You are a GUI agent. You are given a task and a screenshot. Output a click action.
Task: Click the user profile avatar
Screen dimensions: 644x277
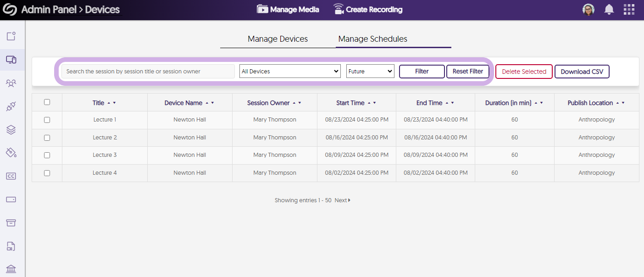[x=588, y=10]
